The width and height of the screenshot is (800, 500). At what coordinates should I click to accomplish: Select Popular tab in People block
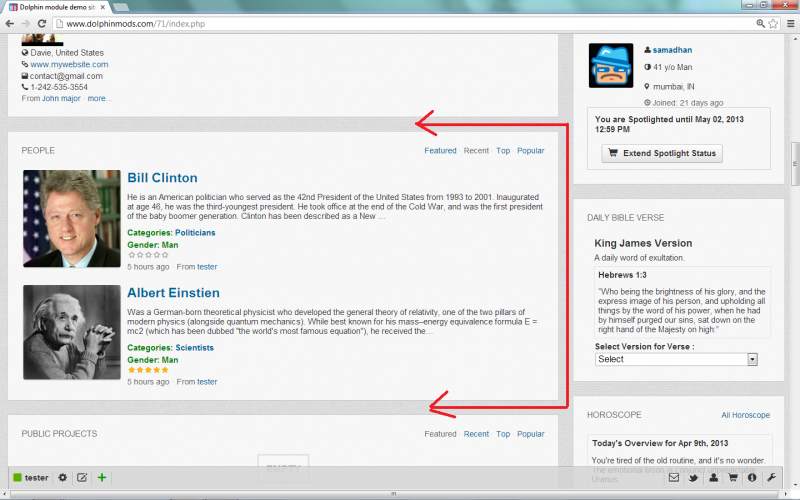click(531, 151)
